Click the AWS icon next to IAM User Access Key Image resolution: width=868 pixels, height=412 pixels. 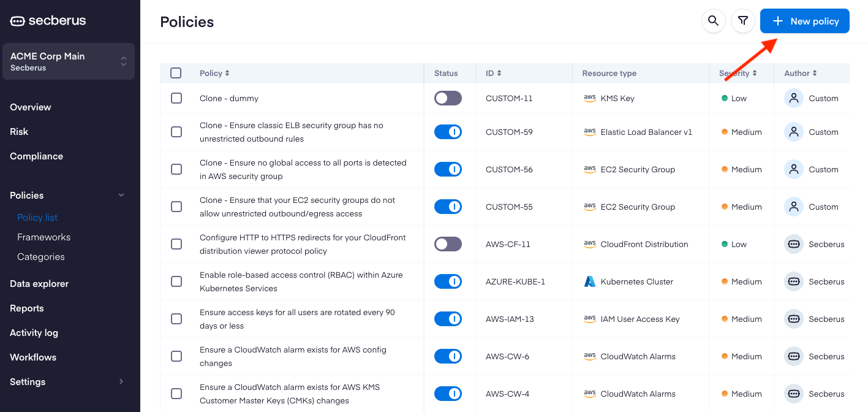click(590, 319)
